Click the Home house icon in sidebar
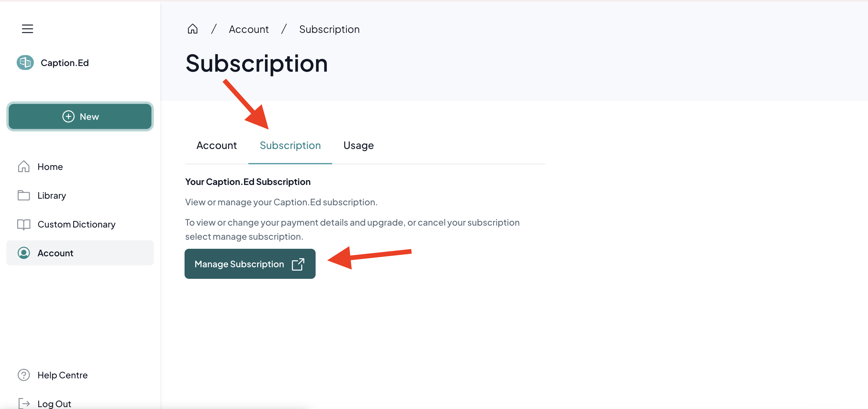This screenshot has width=868, height=409. pos(23,166)
